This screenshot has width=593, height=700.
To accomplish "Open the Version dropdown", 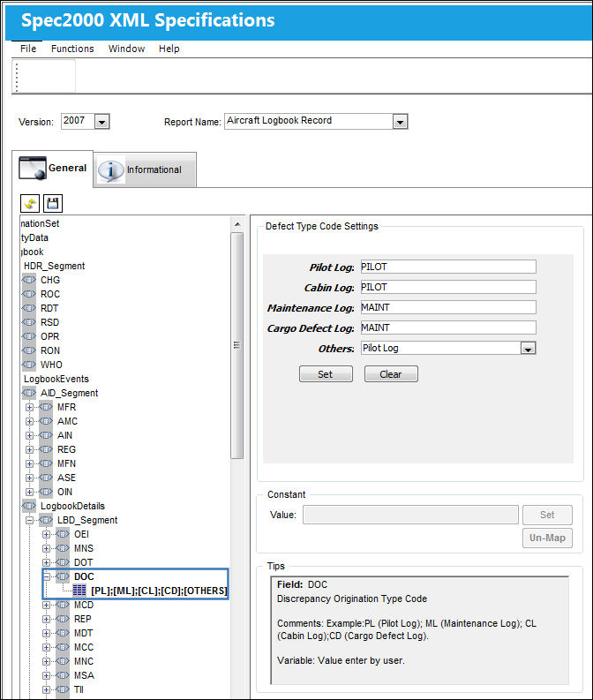I will [102, 122].
